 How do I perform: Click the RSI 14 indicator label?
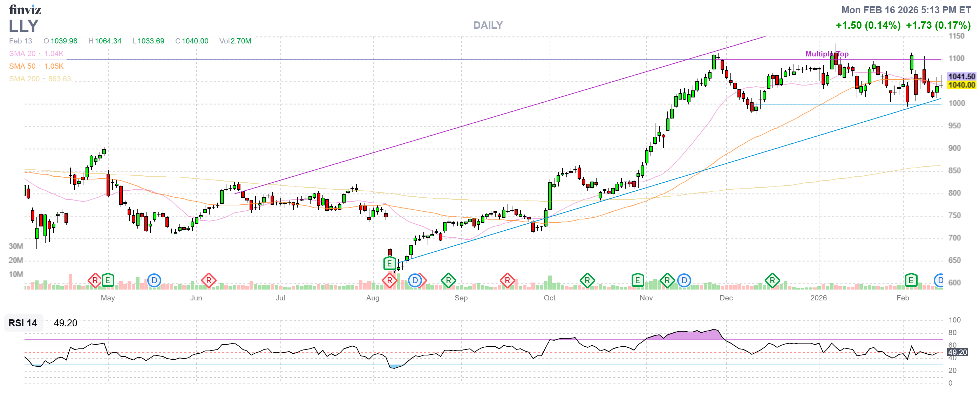pyautogui.click(x=23, y=323)
